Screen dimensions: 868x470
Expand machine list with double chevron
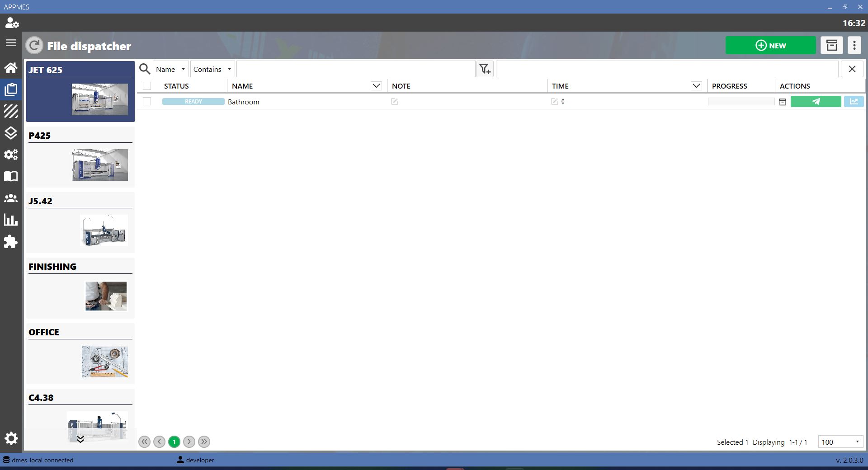tap(80, 439)
